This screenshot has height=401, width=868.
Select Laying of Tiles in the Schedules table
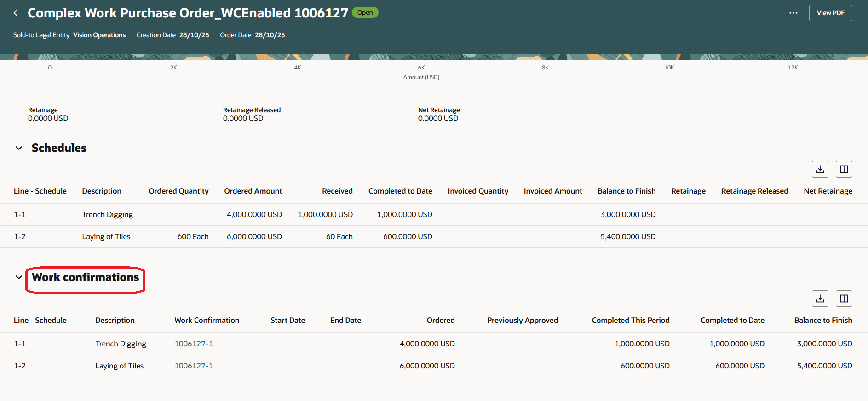point(106,236)
